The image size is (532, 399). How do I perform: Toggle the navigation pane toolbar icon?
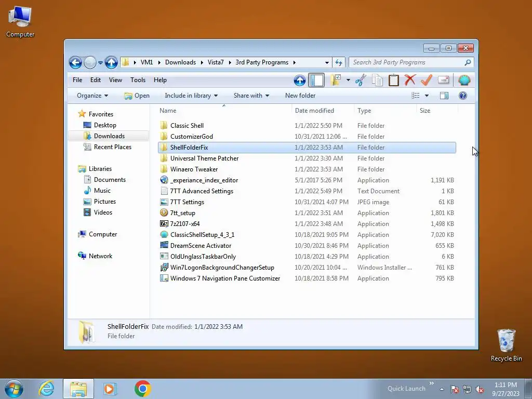316,81
